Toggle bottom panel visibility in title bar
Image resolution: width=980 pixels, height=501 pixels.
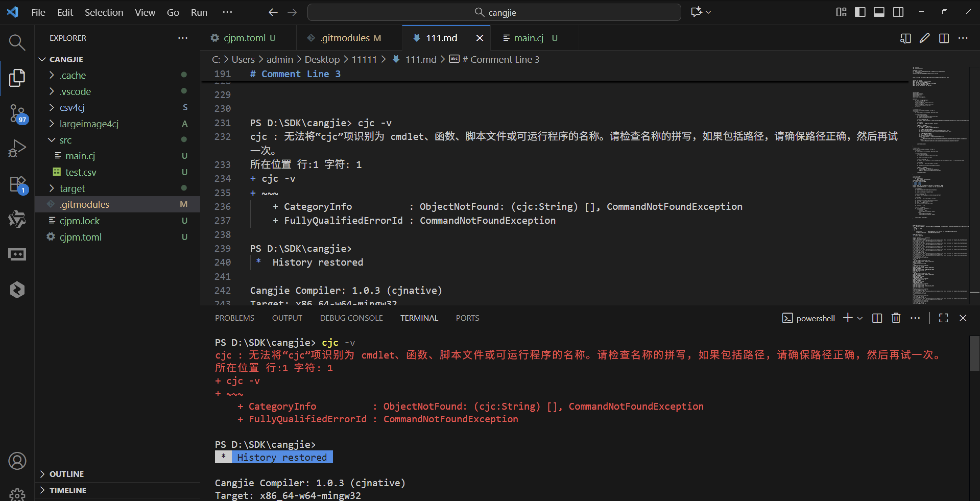[x=879, y=12]
